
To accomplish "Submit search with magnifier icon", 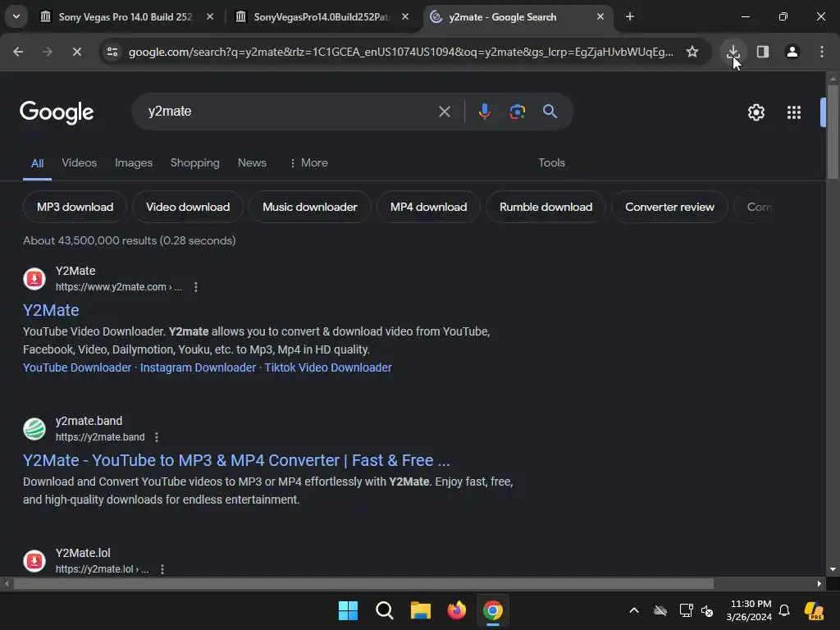I will pos(550,112).
